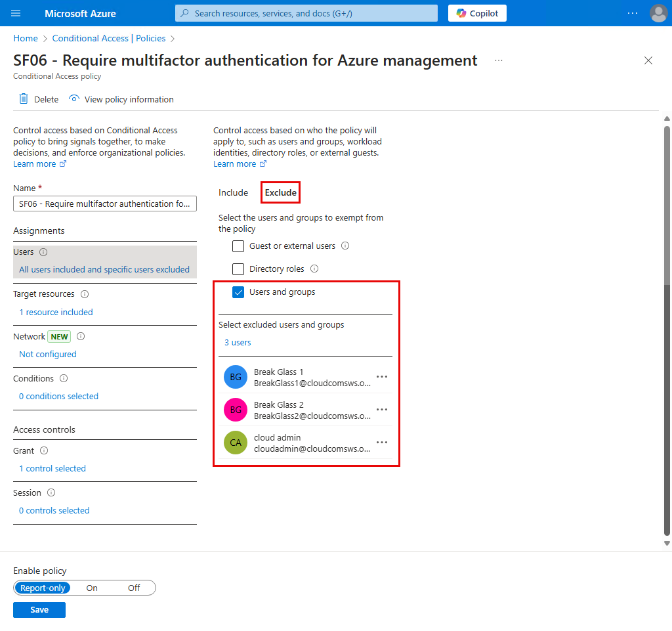Open 1 control selected link
This screenshot has height=631, width=672.
tap(52, 469)
